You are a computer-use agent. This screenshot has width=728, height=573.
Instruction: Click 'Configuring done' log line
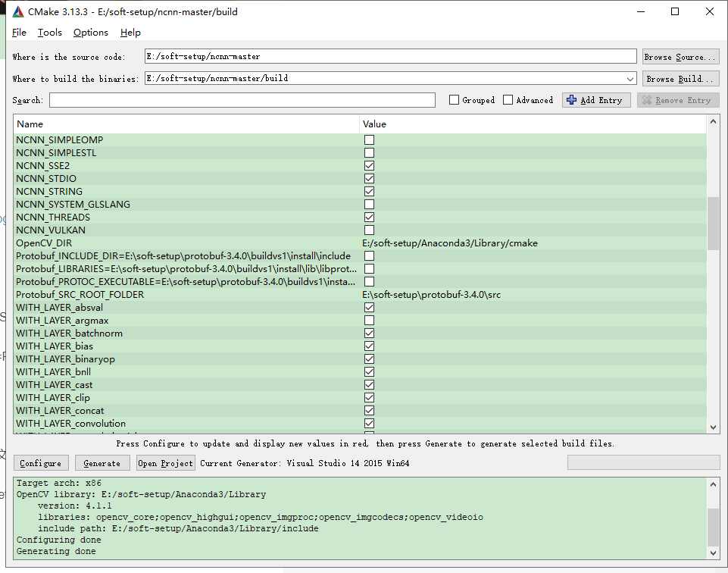click(59, 540)
